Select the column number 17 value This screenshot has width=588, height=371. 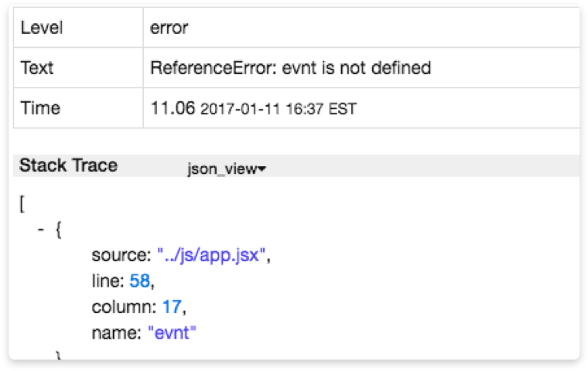pyautogui.click(x=171, y=308)
